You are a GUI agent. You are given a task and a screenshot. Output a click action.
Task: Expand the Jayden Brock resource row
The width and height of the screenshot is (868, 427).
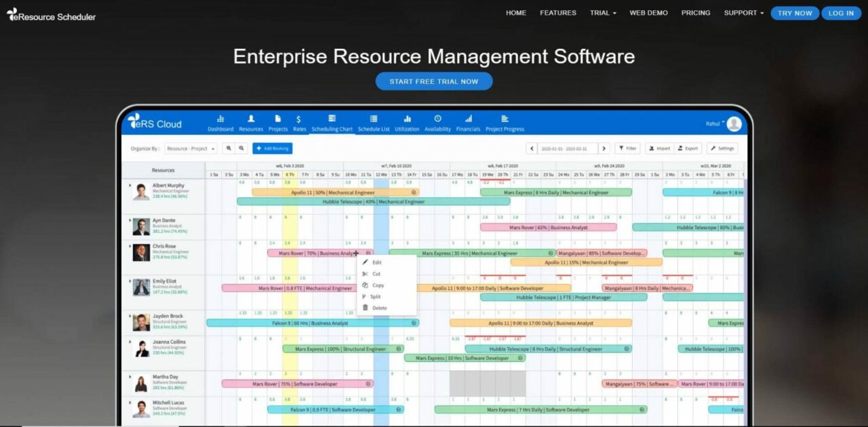click(x=129, y=316)
